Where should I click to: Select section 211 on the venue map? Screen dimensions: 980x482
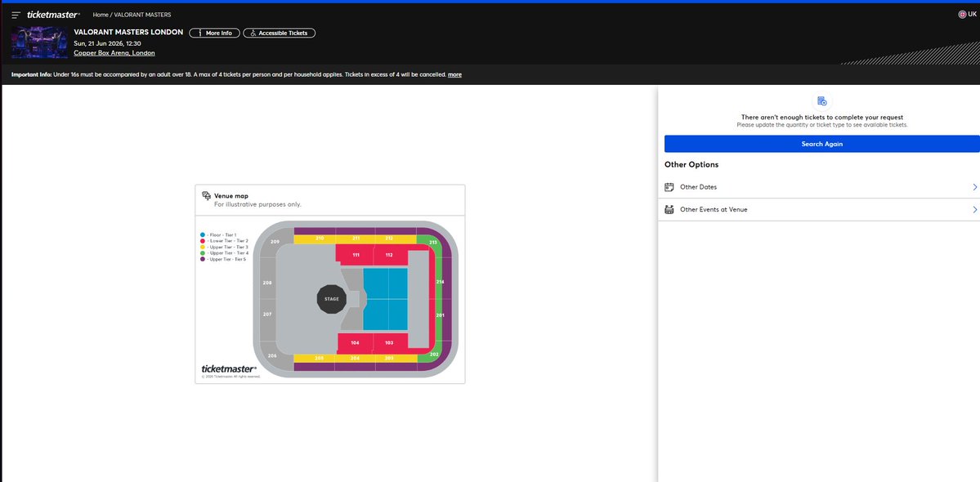356,239
